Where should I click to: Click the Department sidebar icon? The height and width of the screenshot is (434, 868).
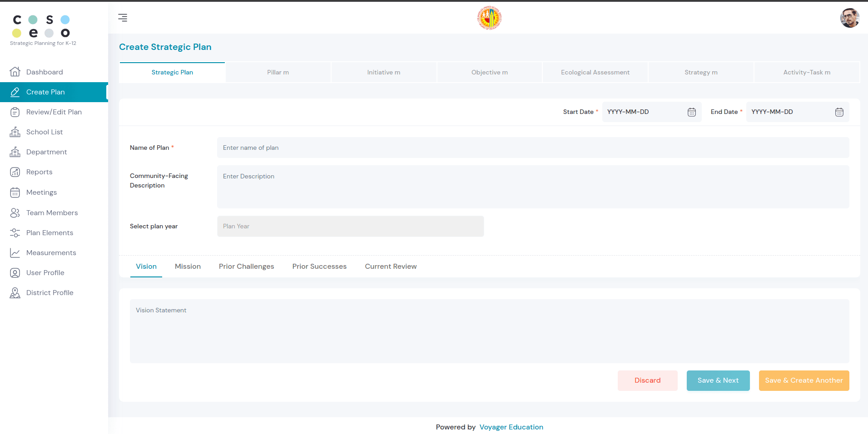click(15, 152)
